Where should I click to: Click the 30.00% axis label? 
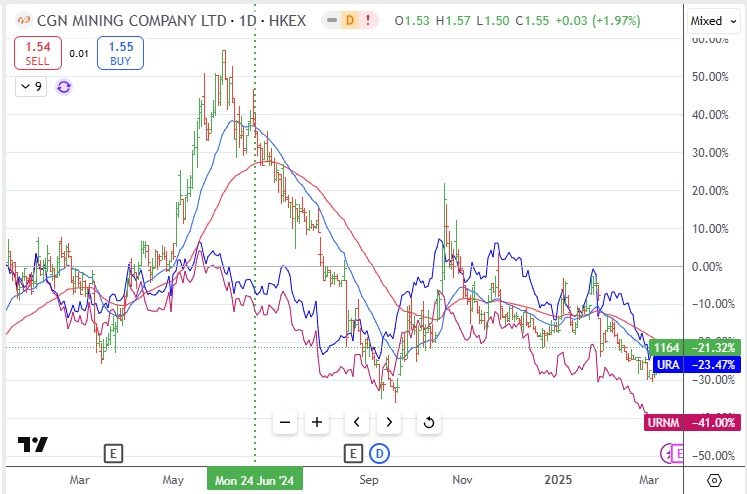point(710,153)
